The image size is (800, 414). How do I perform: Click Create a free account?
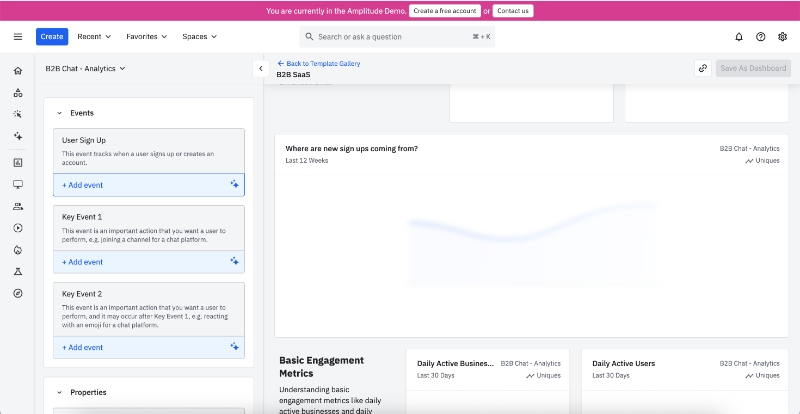tap(444, 11)
